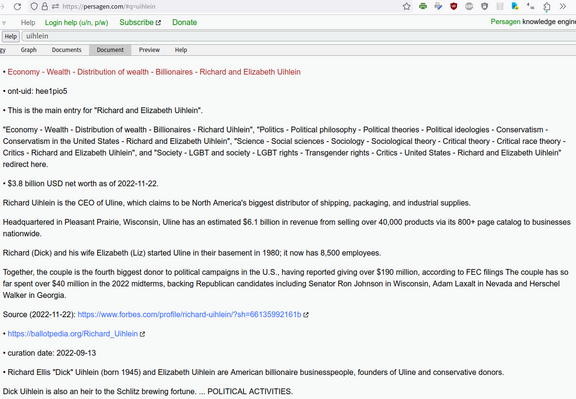Open Login help (u/n, p/w) link
The image size is (576, 399).
pyautogui.click(x=76, y=22)
